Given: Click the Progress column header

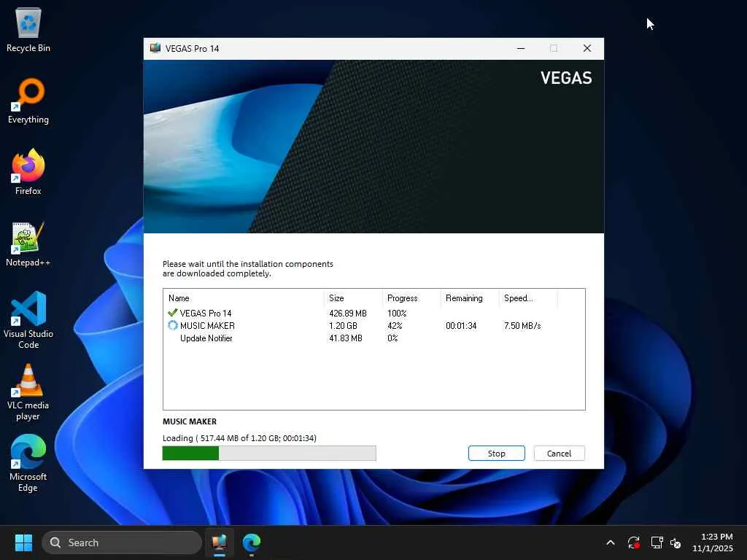Looking at the screenshot, I should click(x=411, y=298).
